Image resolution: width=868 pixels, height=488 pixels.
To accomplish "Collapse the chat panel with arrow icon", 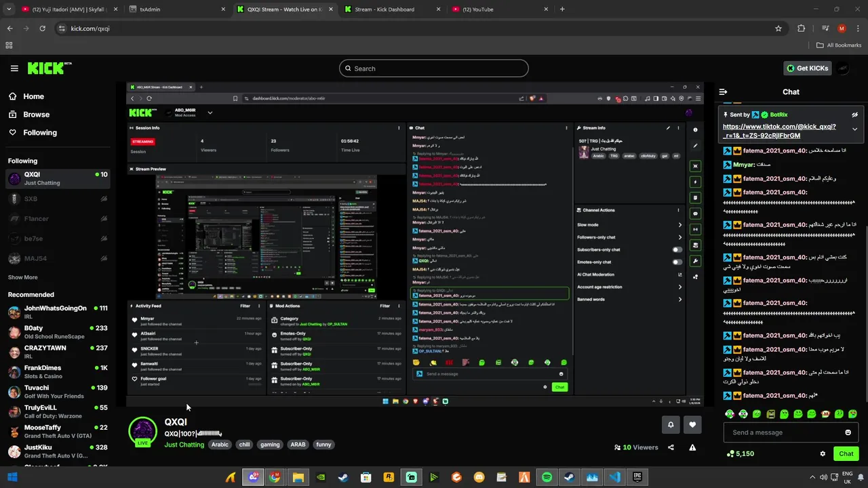I will click(723, 91).
